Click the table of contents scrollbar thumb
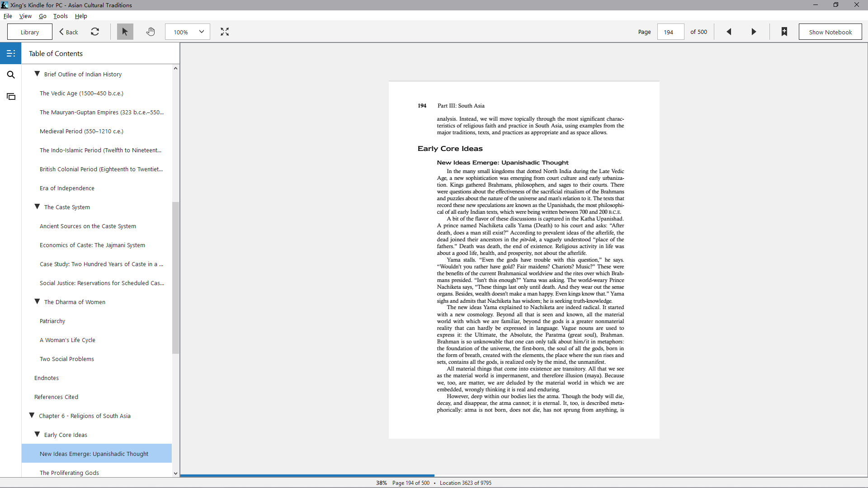Viewport: 868px width, 488px height. (x=175, y=277)
